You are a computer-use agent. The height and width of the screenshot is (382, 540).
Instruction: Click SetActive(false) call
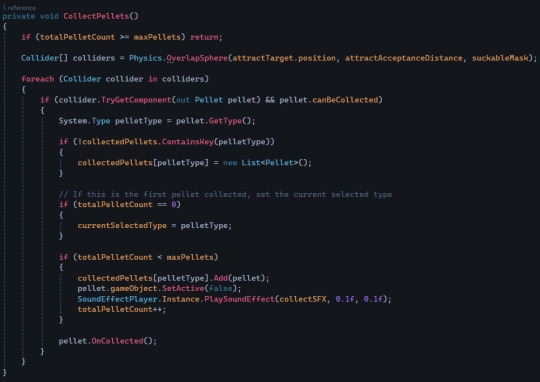[199, 289]
